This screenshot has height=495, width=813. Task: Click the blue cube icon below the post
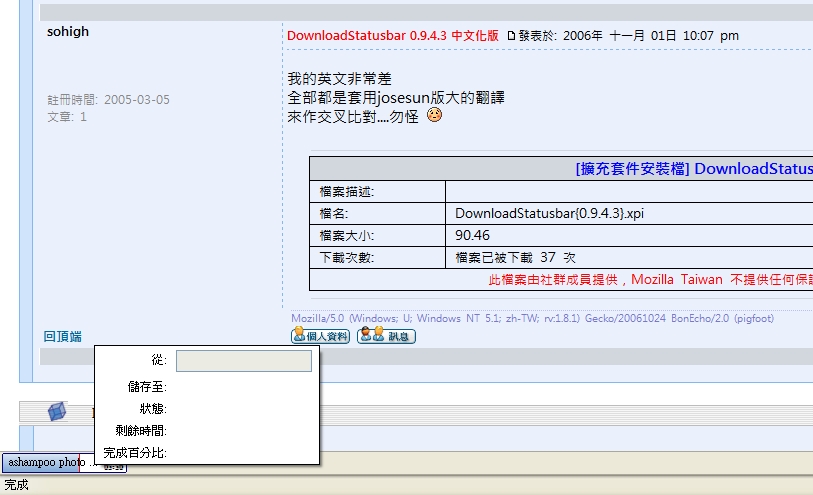tap(57, 411)
